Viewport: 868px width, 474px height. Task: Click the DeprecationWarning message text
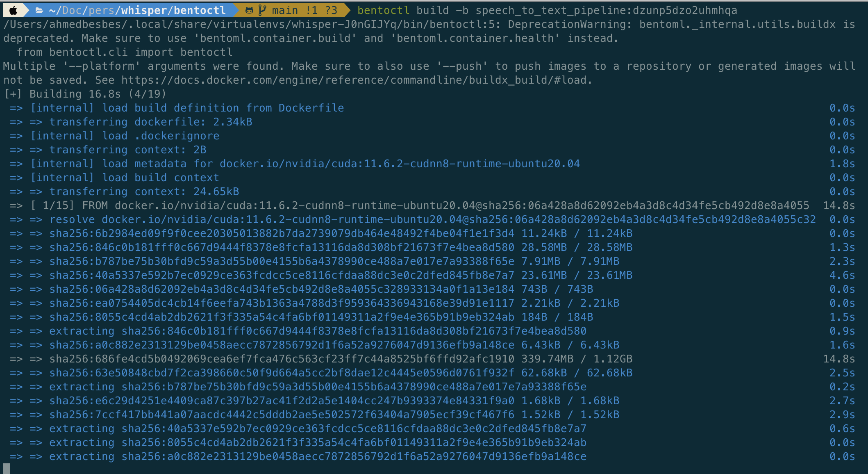click(x=429, y=31)
